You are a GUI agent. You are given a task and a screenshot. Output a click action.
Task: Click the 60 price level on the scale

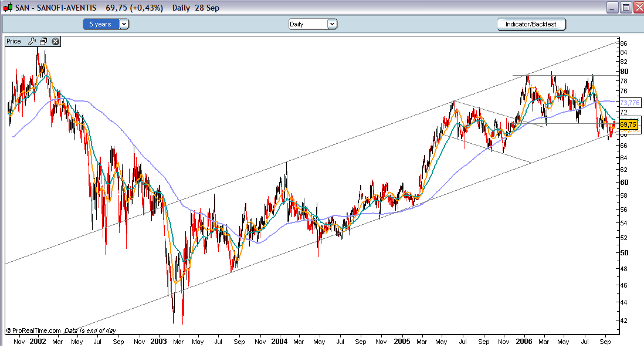click(x=624, y=182)
